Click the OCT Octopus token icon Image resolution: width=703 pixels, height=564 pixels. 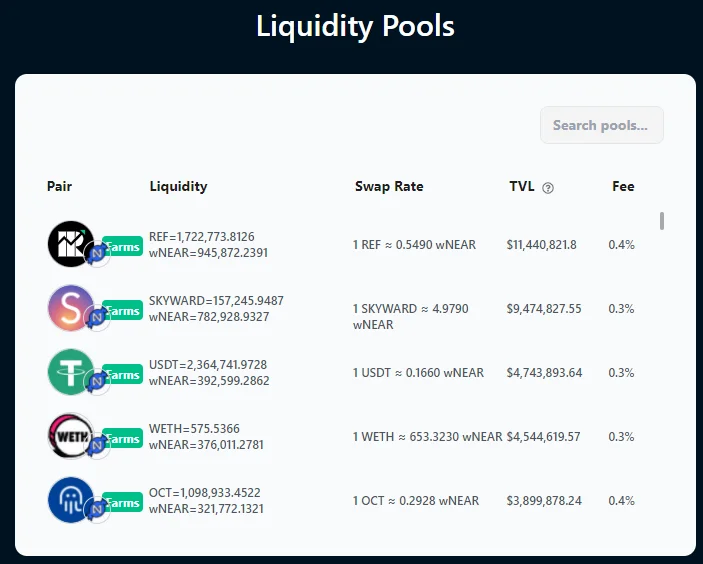coord(71,500)
